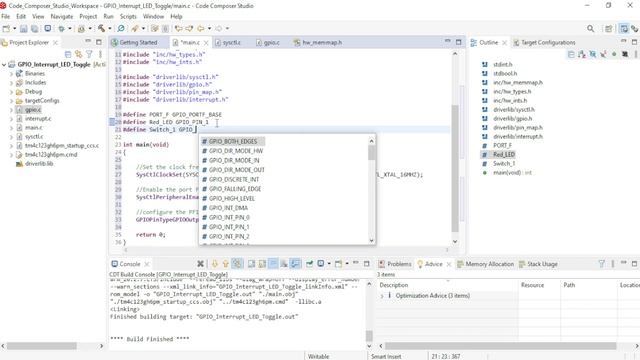Click autocomplete popup vertical scrollbar thumb
Screen dimensions: 640x360
click(x=371, y=153)
